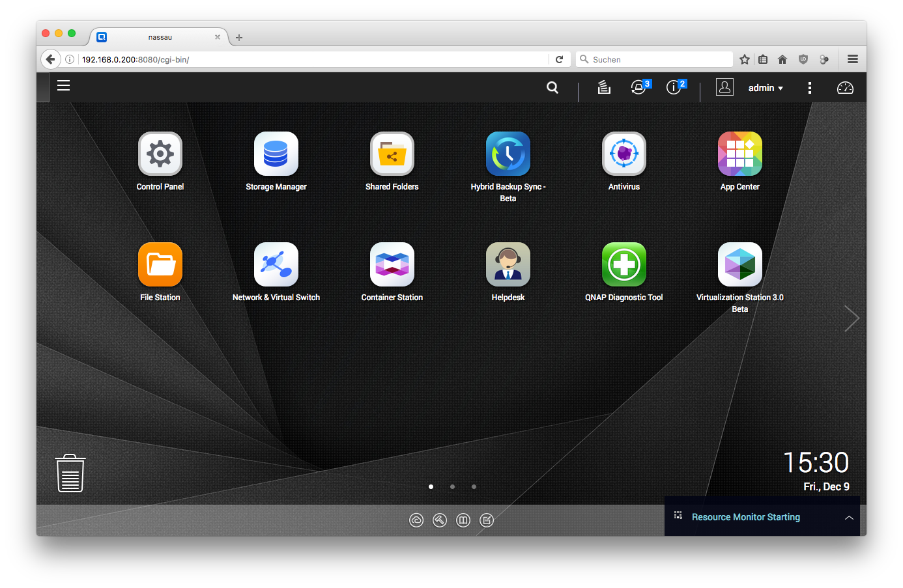Launch Storage Manager
The image size is (903, 588).
(x=276, y=154)
